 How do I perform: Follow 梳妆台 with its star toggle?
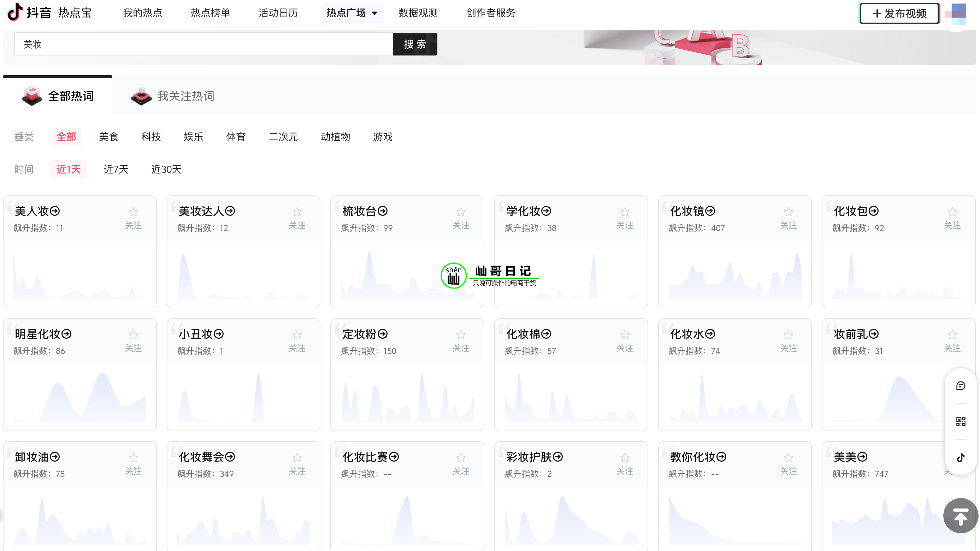(x=461, y=212)
